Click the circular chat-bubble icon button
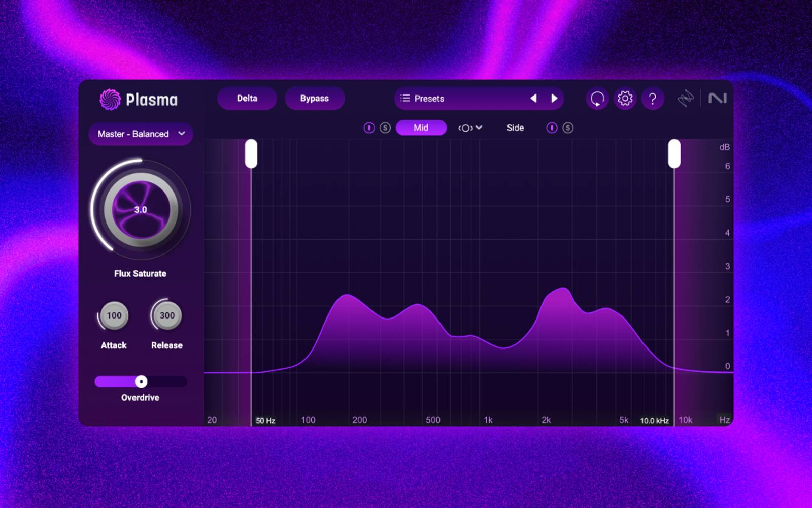The height and width of the screenshot is (508, 812). coord(597,98)
